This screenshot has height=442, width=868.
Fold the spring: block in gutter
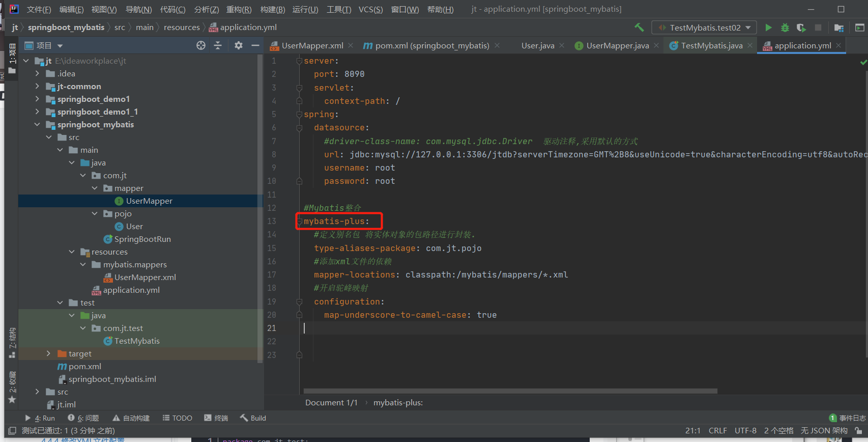coord(299,115)
